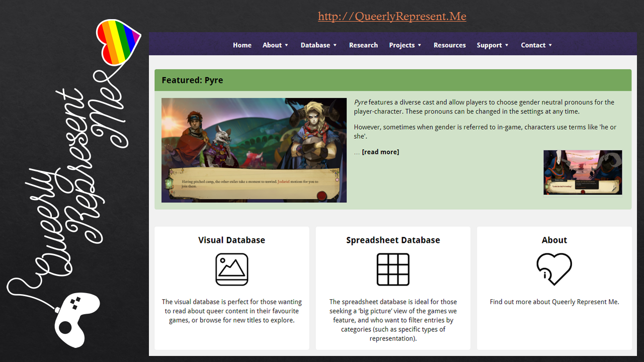
Task: Expand the Contact dropdown arrow
Action: click(550, 45)
